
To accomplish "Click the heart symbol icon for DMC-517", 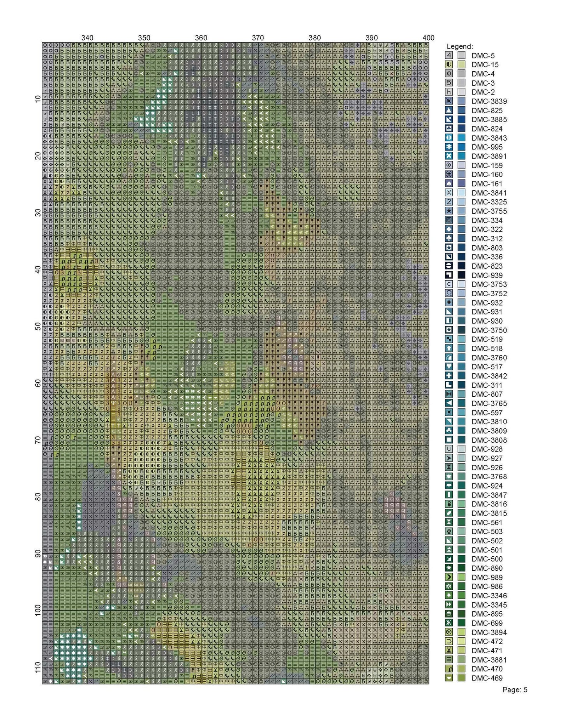I will pyautogui.click(x=449, y=367).
